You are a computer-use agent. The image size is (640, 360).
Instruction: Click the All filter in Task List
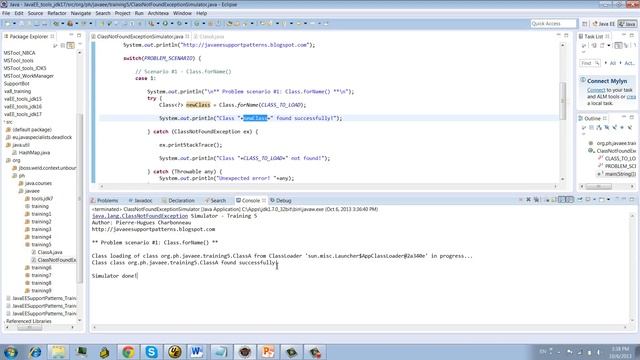click(613, 63)
